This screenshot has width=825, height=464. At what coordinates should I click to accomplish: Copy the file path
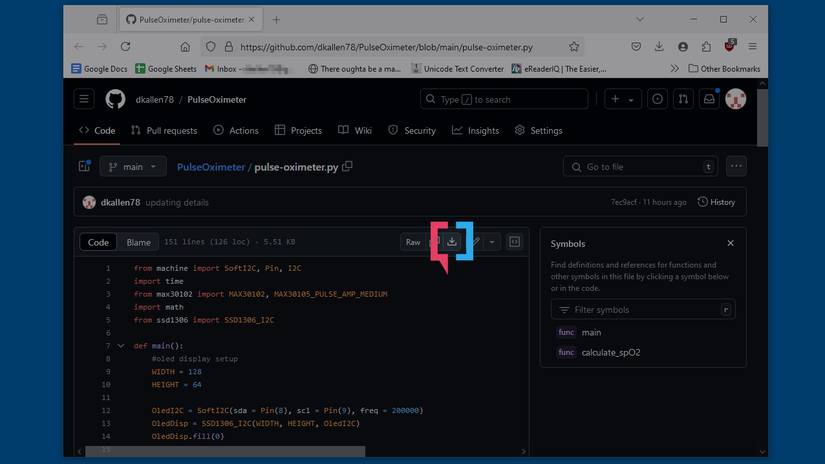click(347, 166)
